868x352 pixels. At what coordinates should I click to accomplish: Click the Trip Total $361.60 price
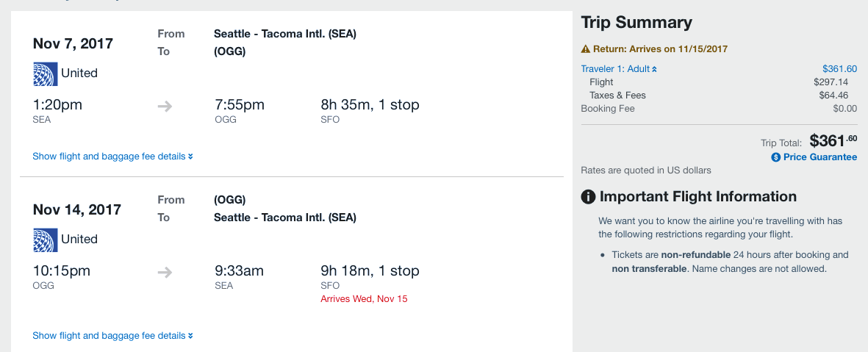(833, 140)
